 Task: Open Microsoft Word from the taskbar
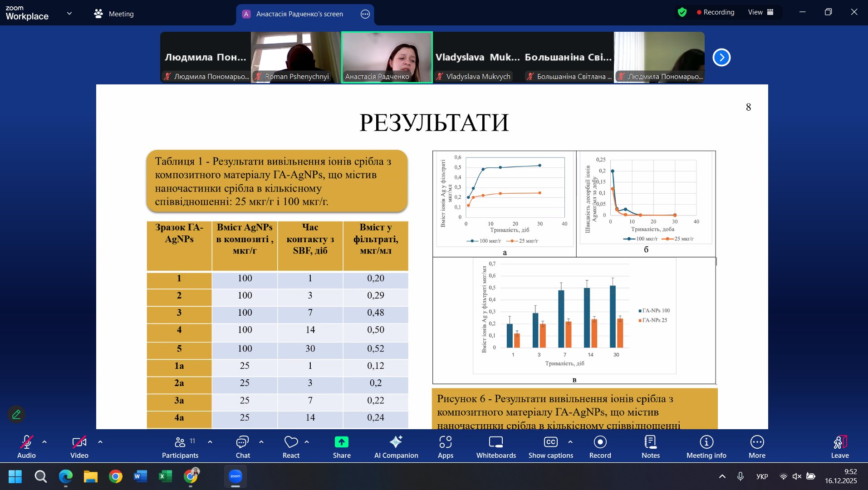pyautogui.click(x=140, y=476)
